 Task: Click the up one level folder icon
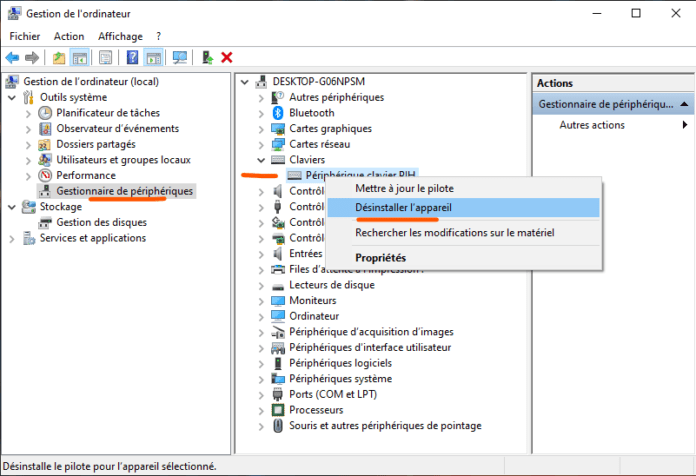click(x=60, y=58)
